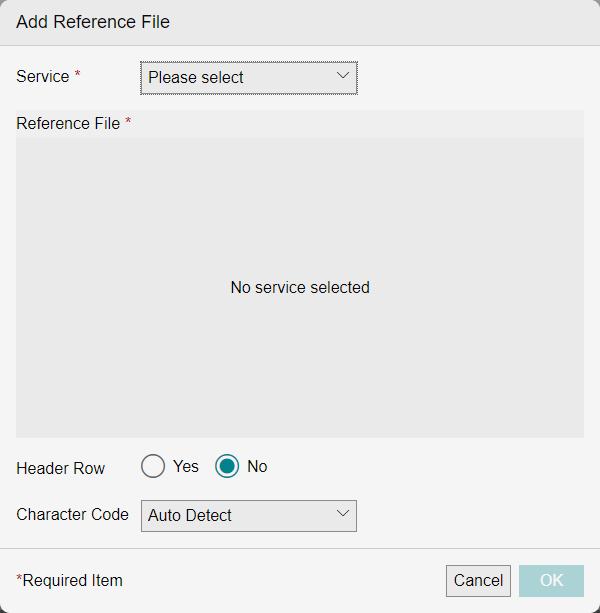Click the Header Row label
This screenshot has width=600, height=613.
pyautogui.click(x=60, y=467)
